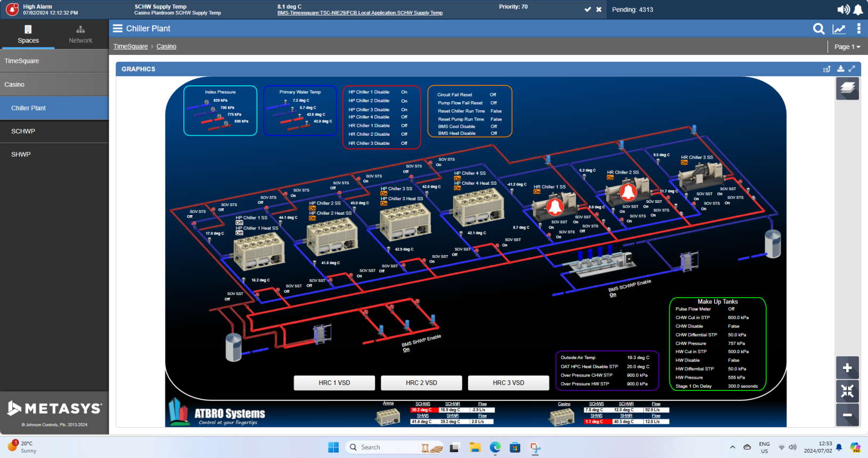Screen dimensions: 868x458
Task: Select Casino in the spaces tree
Action: (54, 84)
